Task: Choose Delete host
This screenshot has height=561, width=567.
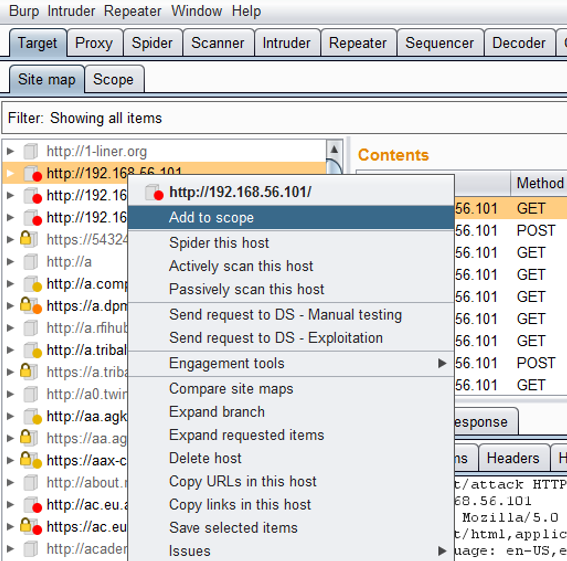Action: point(291,458)
